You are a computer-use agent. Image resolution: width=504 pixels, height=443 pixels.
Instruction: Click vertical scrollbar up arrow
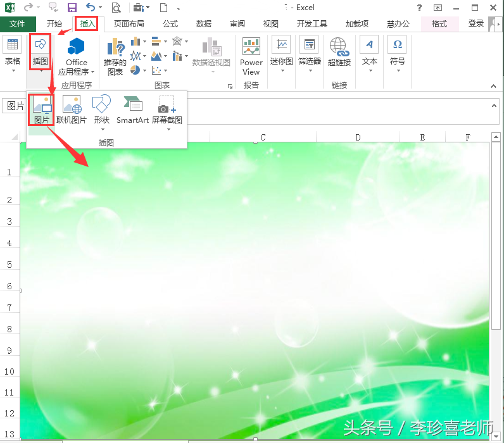pyautogui.click(x=496, y=137)
